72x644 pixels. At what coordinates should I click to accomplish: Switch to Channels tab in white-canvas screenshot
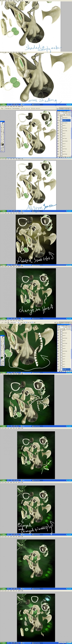pos(63,112)
